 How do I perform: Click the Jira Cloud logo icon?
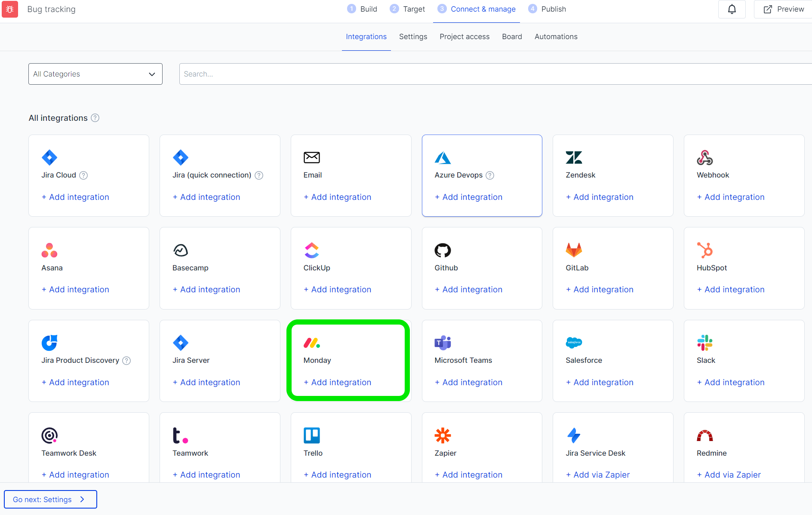tap(49, 157)
